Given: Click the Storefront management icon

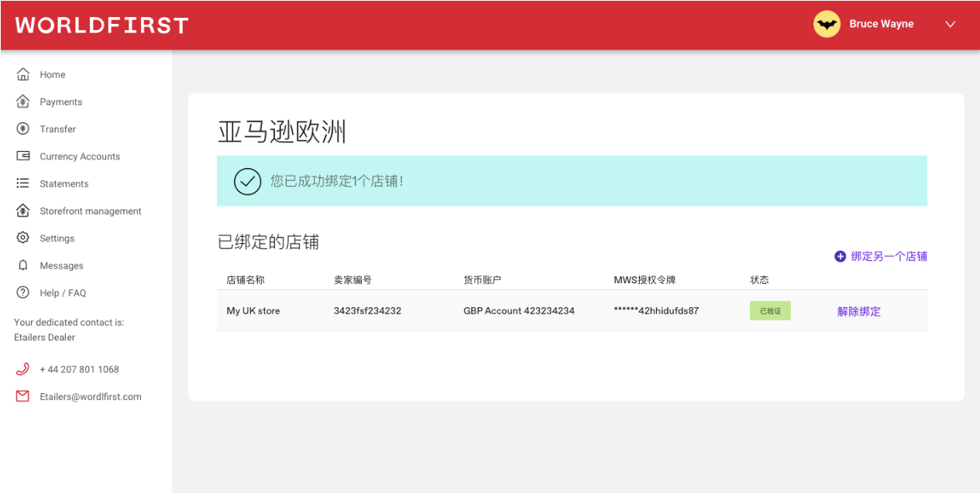Looking at the screenshot, I should click(23, 211).
